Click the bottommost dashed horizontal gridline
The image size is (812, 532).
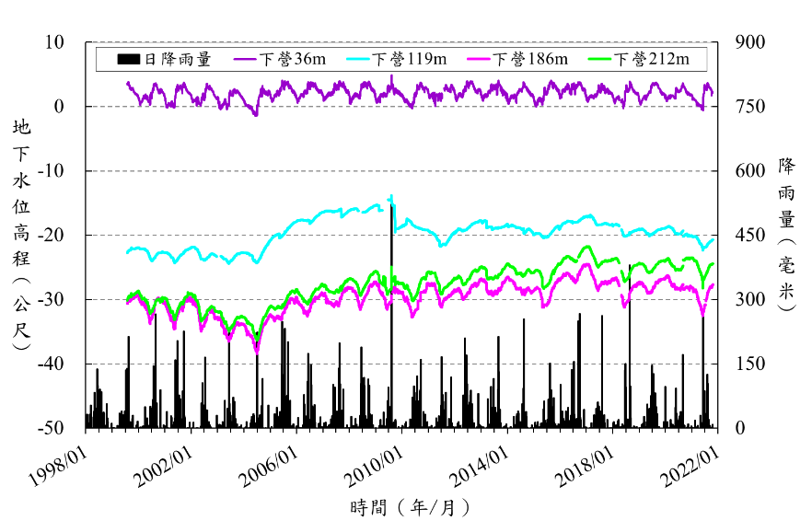(x=403, y=364)
